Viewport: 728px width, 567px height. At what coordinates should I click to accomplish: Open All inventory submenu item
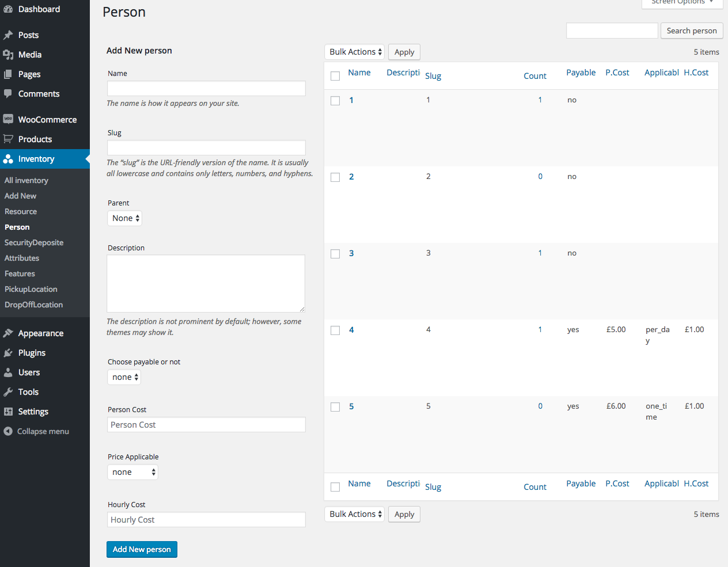26,180
